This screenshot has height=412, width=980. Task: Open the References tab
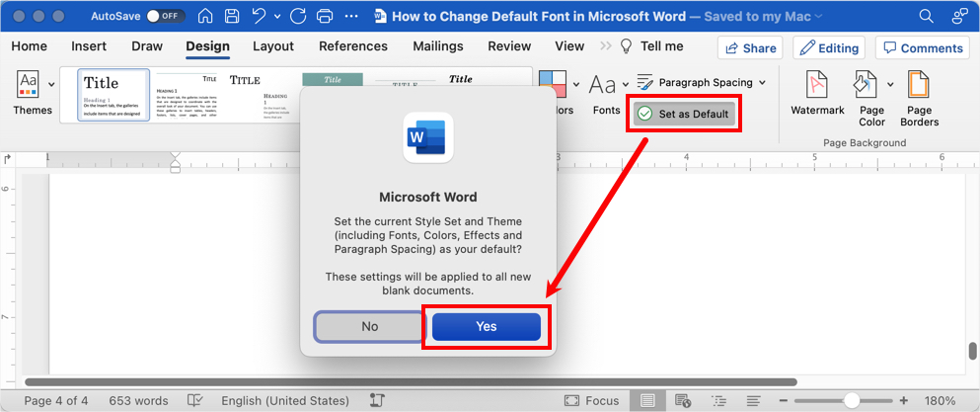click(x=353, y=46)
